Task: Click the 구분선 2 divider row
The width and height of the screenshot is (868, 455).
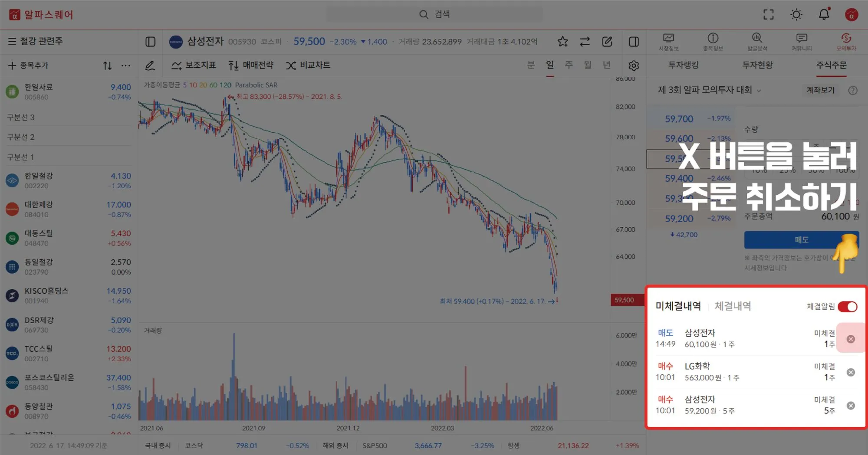Action: coord(69,137)
